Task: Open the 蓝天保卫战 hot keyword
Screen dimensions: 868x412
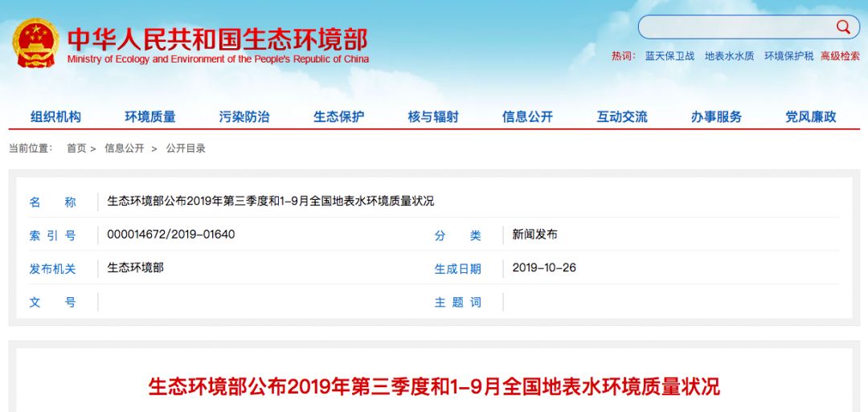Action: (669, 56)
